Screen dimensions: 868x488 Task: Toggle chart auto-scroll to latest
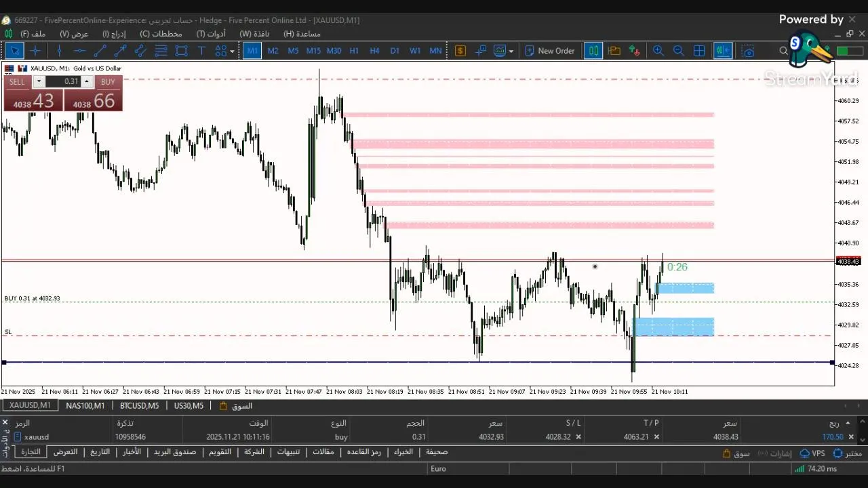click(723, 51)
